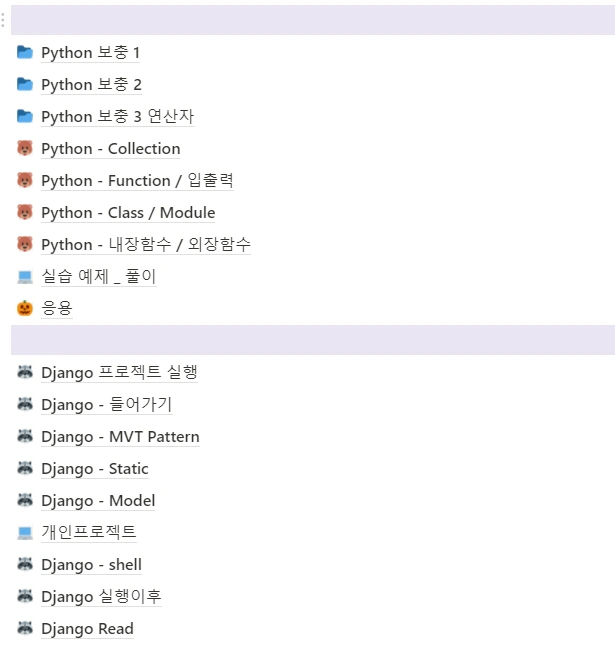Open the 개인프로젝트 page
This screenshot has width=615, height=653.
tap(89, 533)
